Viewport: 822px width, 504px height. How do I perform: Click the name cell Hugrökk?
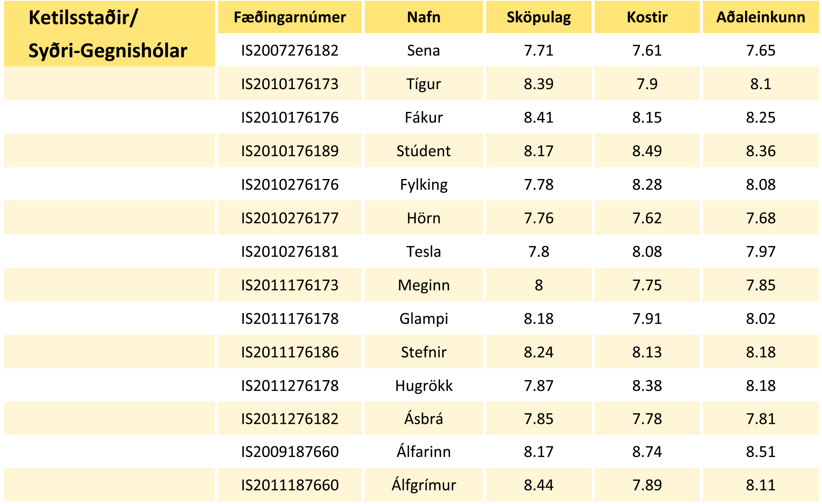[424, 386]
